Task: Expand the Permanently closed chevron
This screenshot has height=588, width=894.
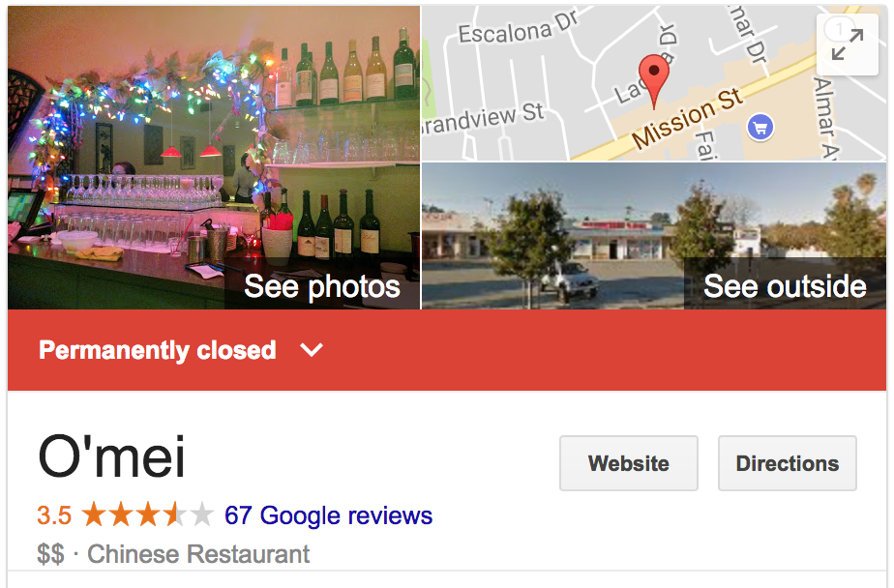Action: (312, 350)
